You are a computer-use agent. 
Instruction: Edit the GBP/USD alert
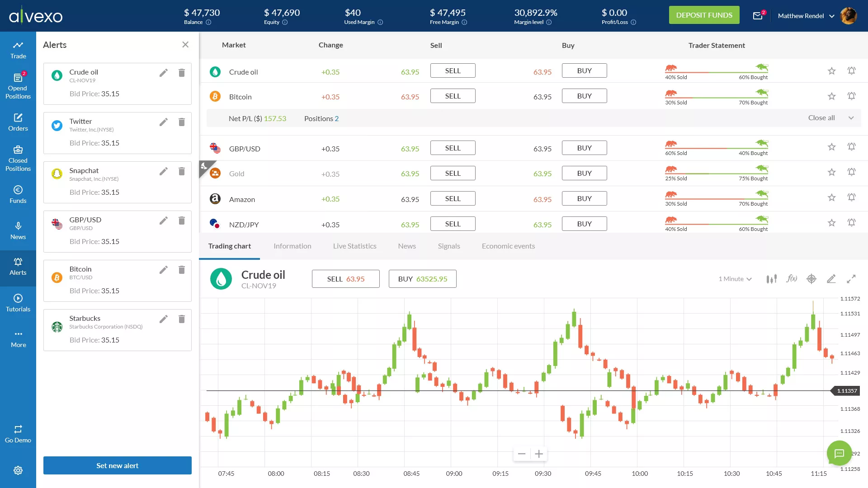[164, 221]
